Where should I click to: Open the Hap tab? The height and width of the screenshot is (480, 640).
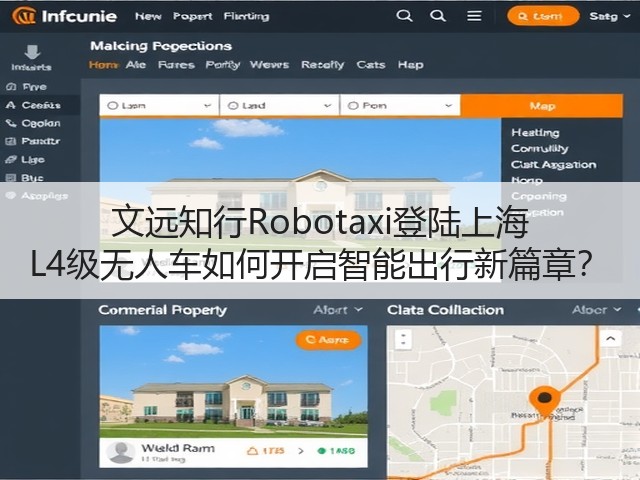click(x=411, y=65)
